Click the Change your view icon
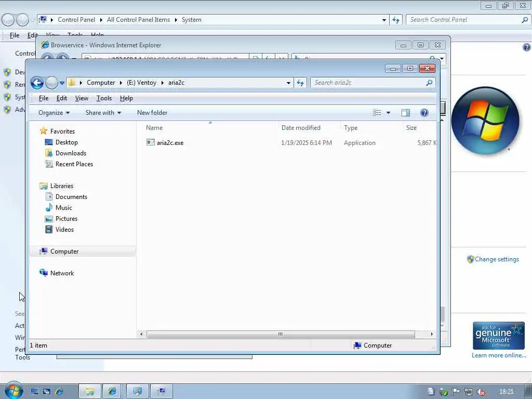Screen dimensions: 532x399 pos(377,113)
